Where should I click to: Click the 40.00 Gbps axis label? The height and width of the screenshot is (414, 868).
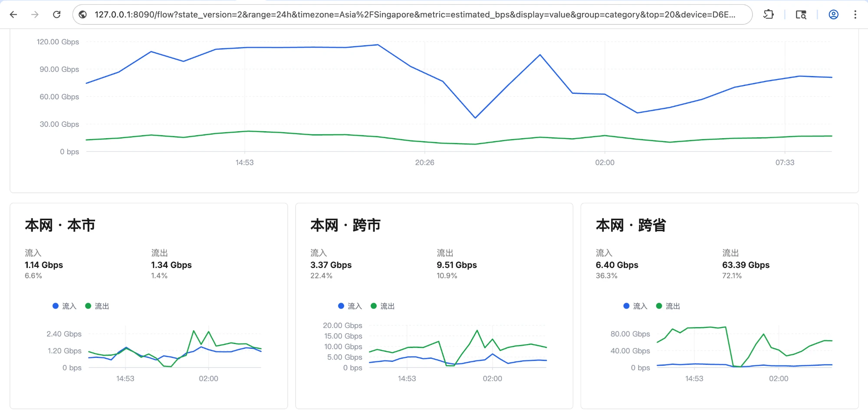click(x=630, y=351)
